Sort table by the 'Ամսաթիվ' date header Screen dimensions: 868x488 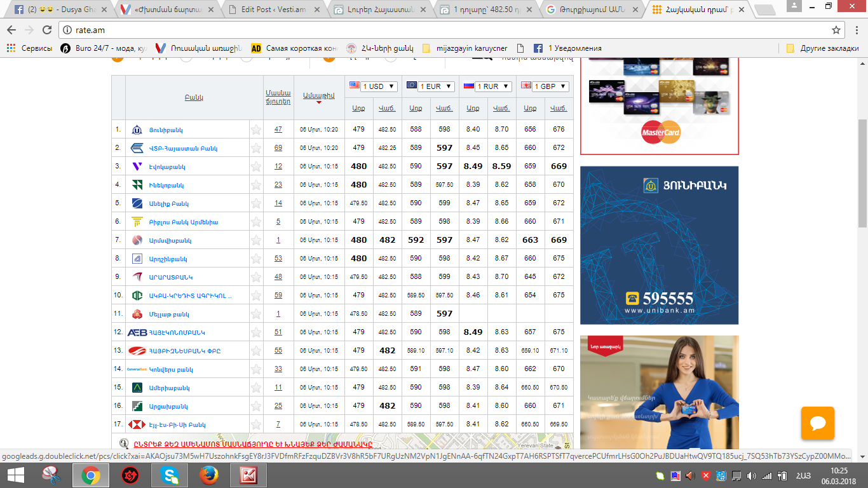pos(318,95)
